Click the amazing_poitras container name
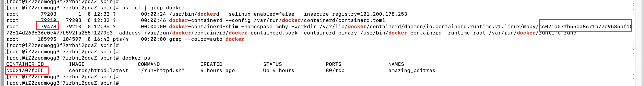This screenshot has width=644, height=86. point(412,71)
